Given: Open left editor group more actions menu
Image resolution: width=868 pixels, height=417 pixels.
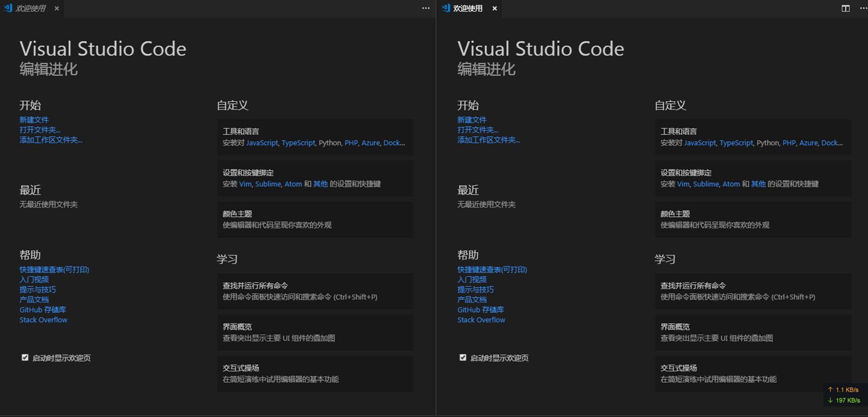Looking at the screenshot, I should [x=426, y=8].
